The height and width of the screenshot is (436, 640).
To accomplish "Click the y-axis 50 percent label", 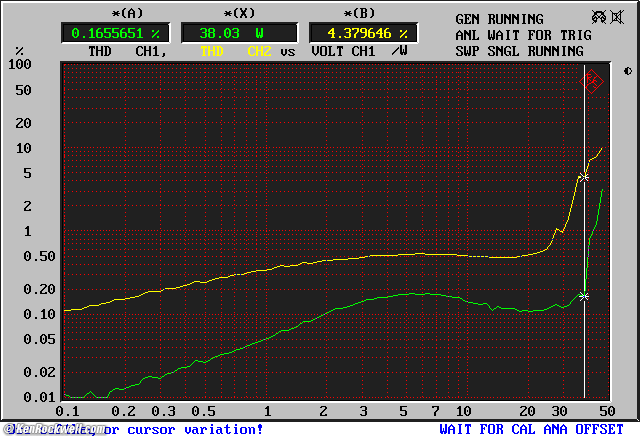I will point(23,90).
